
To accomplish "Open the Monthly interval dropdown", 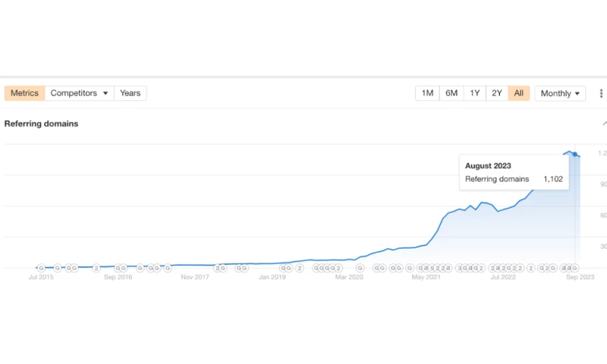I will (x=561, y=93).
